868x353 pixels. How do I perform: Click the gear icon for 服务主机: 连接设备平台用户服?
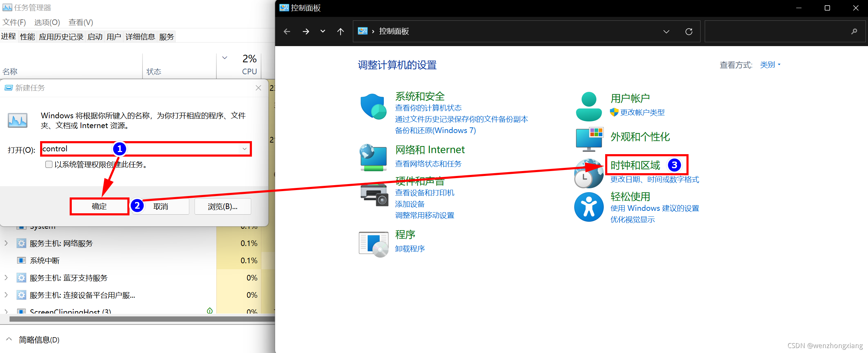[x=21, y=295]
